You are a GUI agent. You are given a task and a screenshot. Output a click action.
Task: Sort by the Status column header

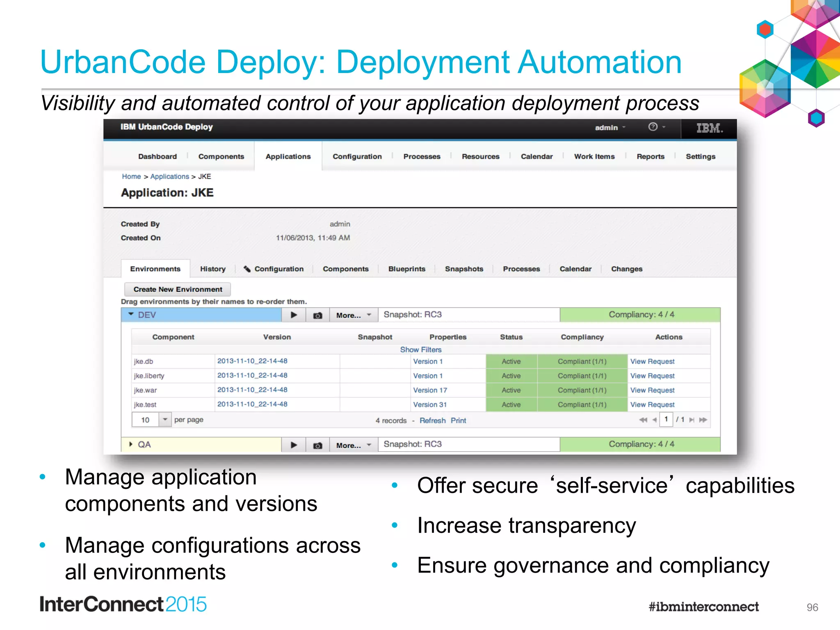(511, 337)
